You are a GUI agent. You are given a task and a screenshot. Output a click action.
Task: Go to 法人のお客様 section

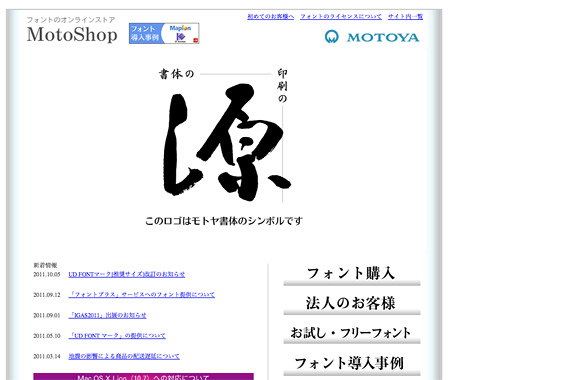(x=352, y=304)
